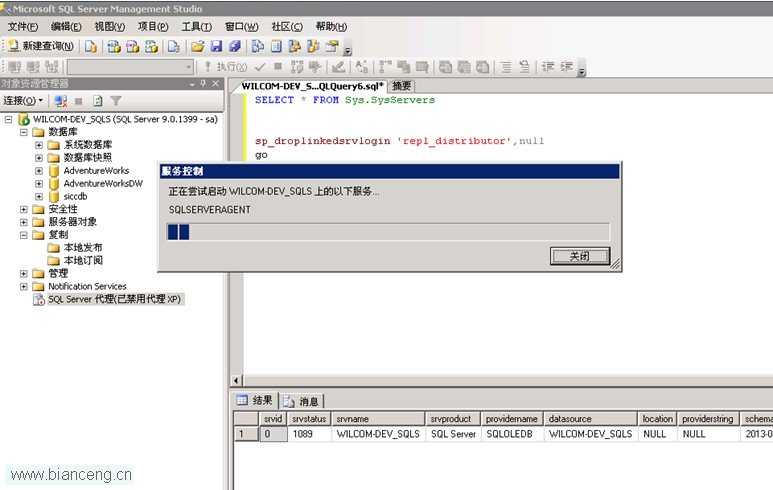Image resolution: width=773 pixels, height=490 pixels.
Task: Expand the 安全性 folder
Action: point(24,209)
